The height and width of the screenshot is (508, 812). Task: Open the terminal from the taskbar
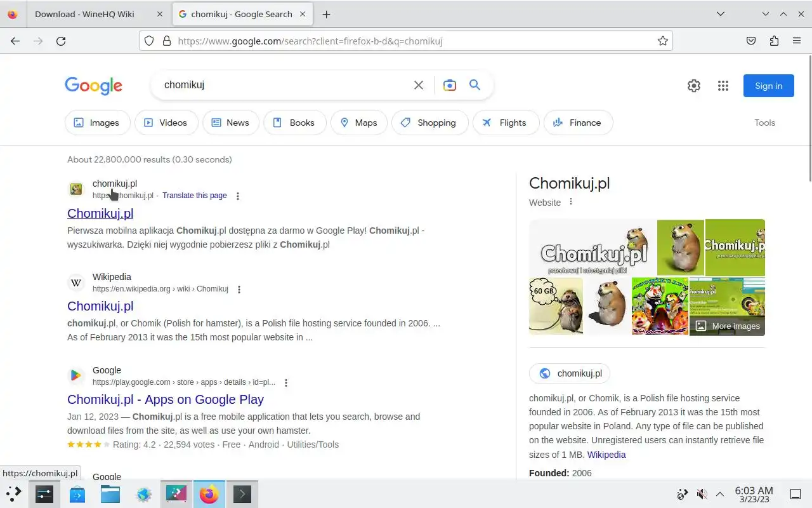[242, 494]
